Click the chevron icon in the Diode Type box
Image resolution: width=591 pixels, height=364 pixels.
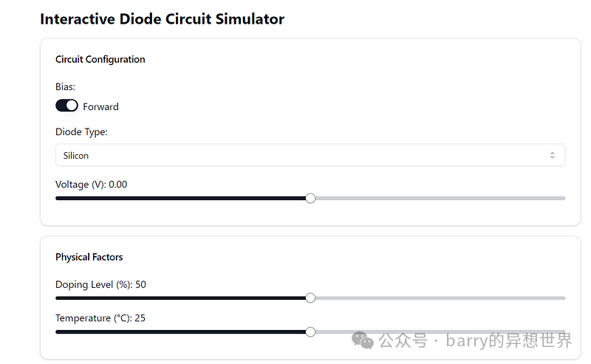coord(552,155)
